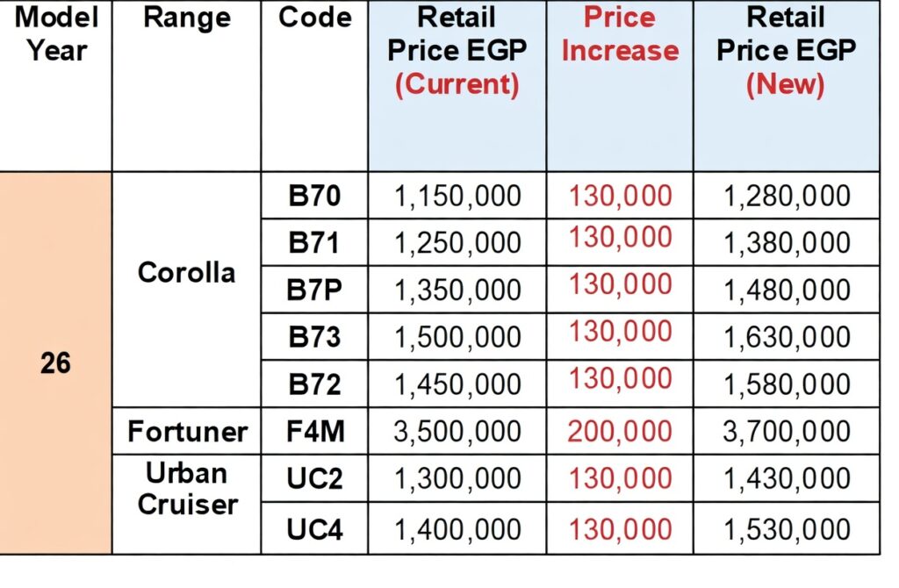Select the new price 1,530,000
Image resolution: width=899 pixels, height=588 pixels.
pos(787,529)
